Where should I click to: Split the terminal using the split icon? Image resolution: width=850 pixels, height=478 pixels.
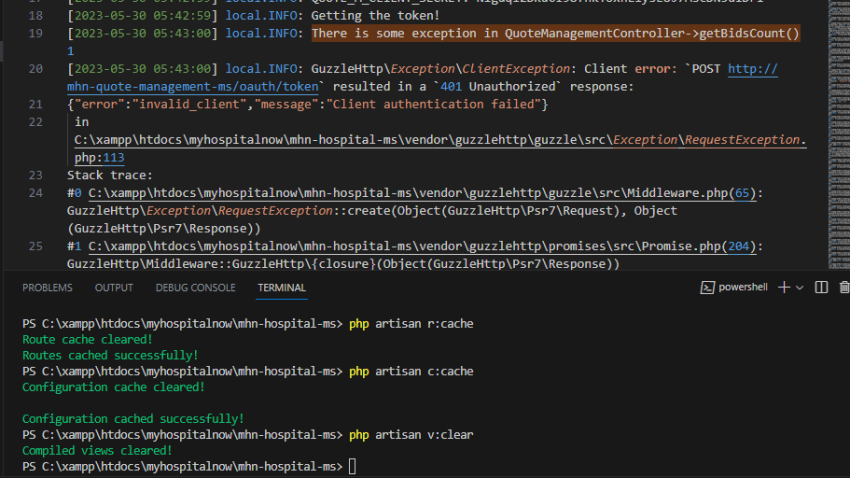(x=821, y=287)
